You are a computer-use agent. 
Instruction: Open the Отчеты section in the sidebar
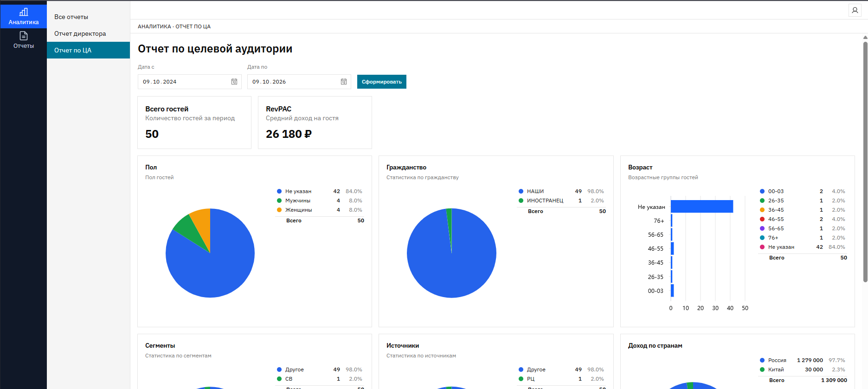23,40
